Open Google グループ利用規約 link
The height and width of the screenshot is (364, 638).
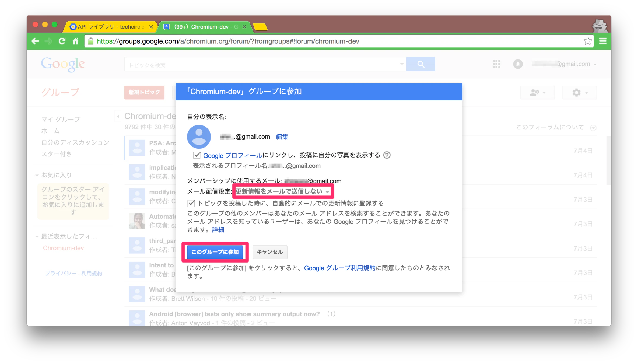click(339, 268)
